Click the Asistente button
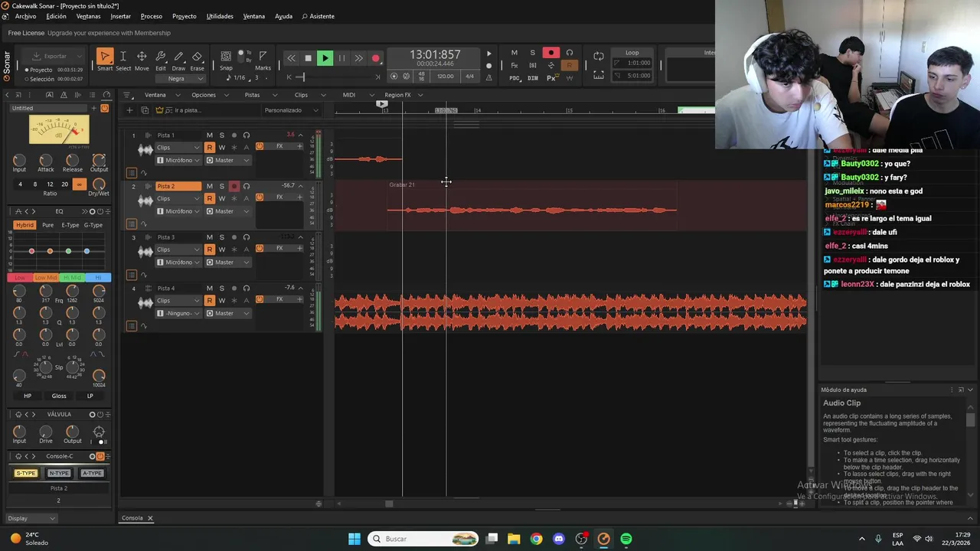Viewport: 980px width, 551px height. tap(318, 16)
